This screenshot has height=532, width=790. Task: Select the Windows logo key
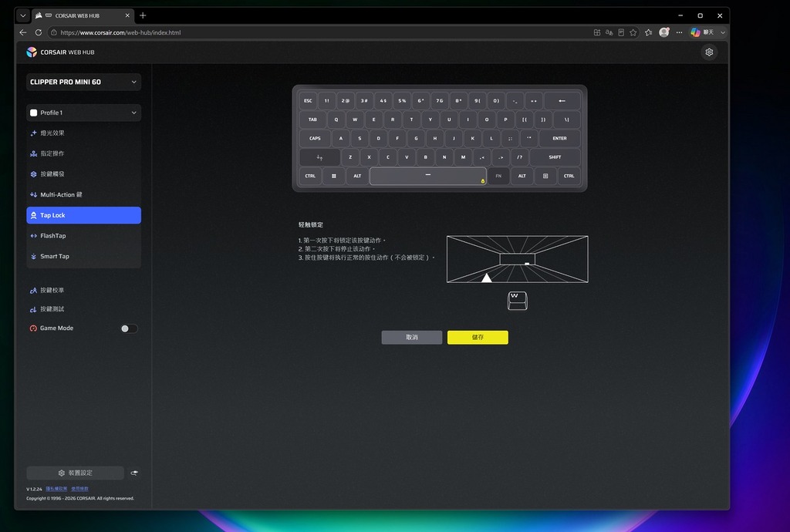click(333, 176)
